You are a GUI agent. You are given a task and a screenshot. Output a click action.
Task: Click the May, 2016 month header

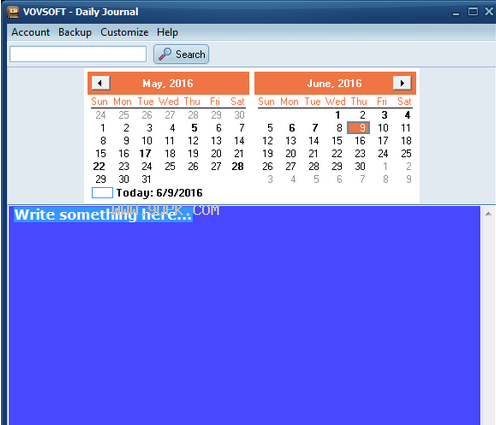(168, 83)
